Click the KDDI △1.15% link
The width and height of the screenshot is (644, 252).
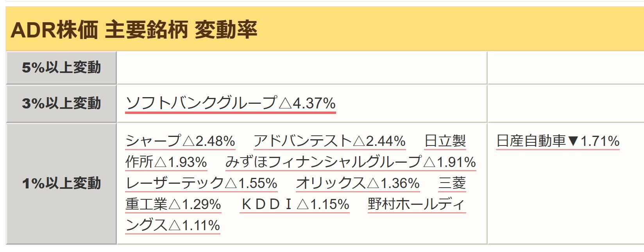coord(295,204)
